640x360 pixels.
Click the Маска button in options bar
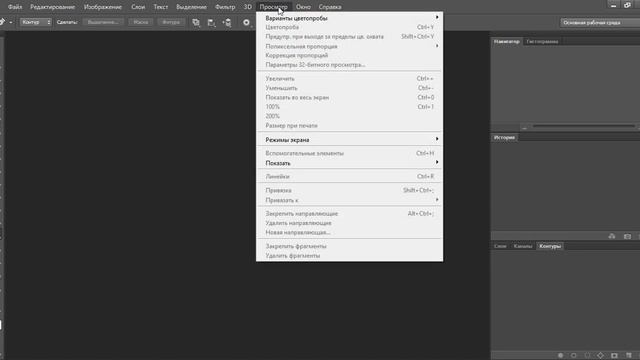[141, 22]
